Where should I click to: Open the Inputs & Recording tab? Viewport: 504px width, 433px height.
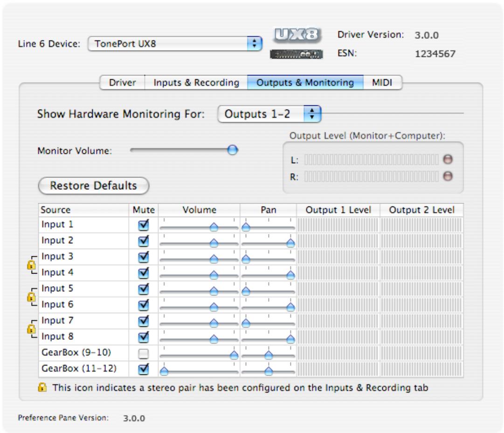tap(196, 82)
